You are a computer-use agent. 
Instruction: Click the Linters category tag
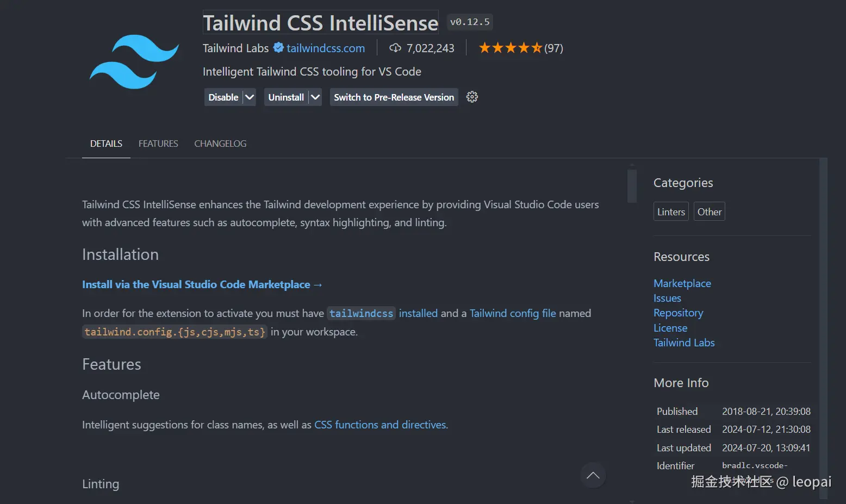click(x=671, y=211)
